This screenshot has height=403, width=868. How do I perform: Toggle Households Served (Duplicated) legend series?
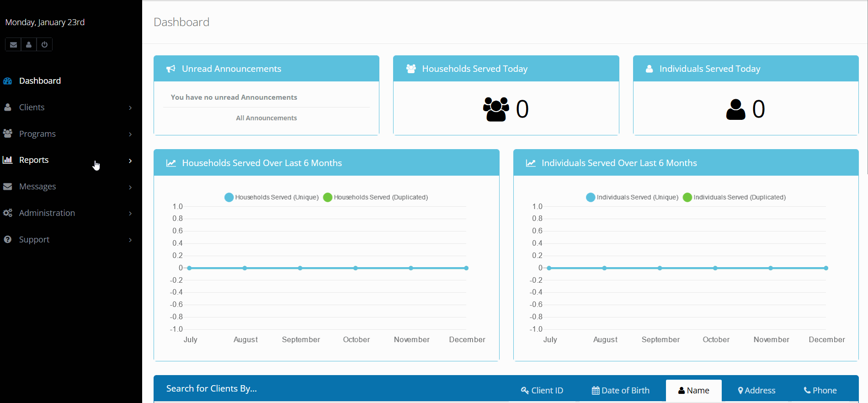tap(376, 197)
